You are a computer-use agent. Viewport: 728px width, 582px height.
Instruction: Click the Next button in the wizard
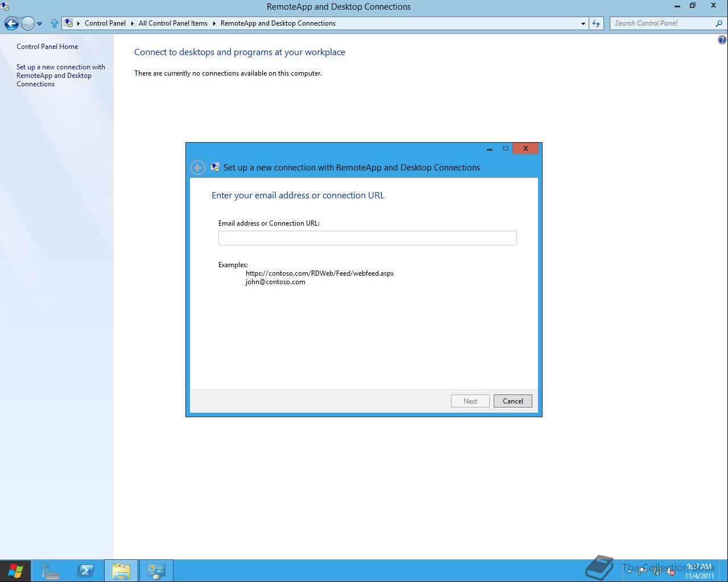click(470, 401)
